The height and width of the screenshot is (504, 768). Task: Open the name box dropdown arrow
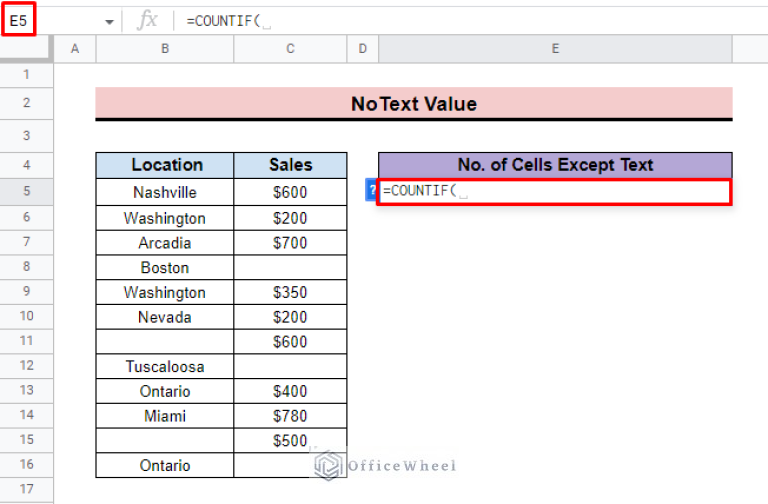[x=108, y=21]
